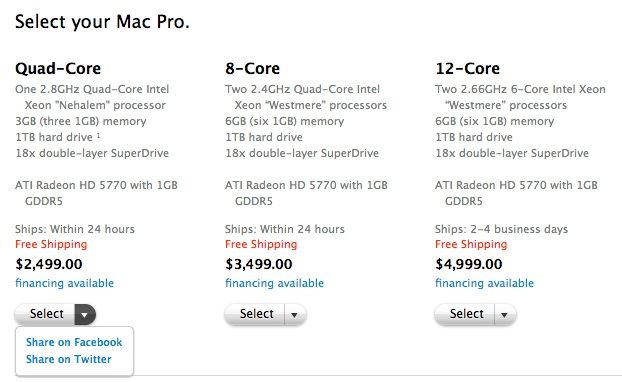The height and width of the screenshot is (382, 622).
Task: Expand the 12-Core Select dropdown arrow
Action: (505, 315)
